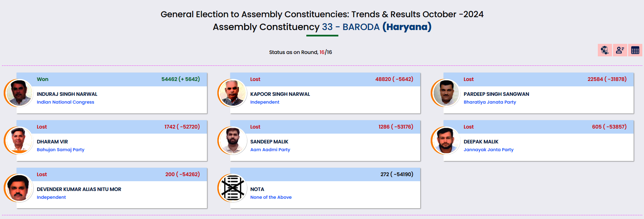
Task: Click the Bharatiya Janata Party label
Action: point(490,102)
